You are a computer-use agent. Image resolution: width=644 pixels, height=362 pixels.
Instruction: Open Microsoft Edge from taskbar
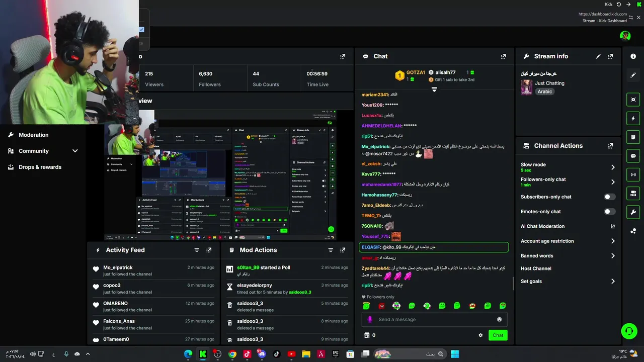188,354
